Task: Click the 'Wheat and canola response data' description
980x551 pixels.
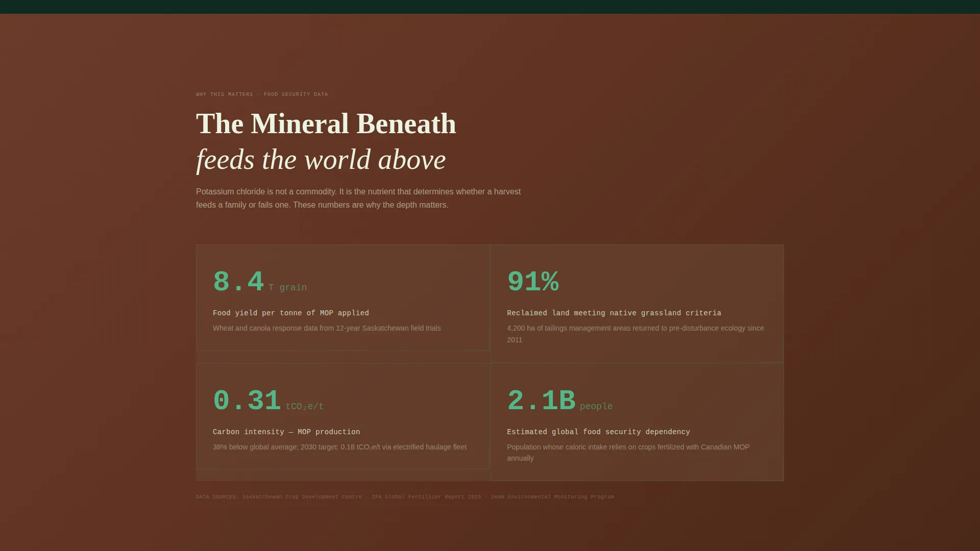Action: [x=327, y=328]
